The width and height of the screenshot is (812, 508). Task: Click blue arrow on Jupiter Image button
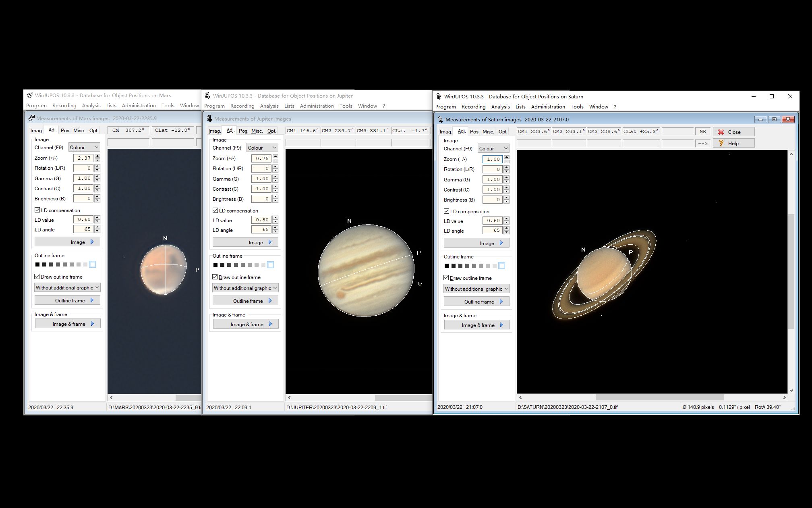click(270, 242)
